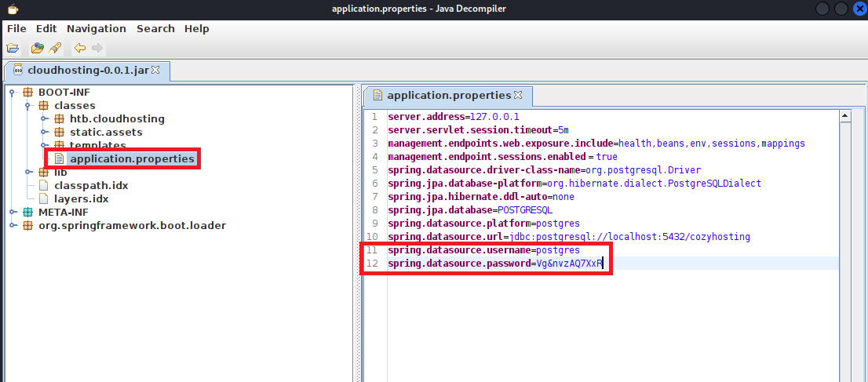This screenshot has width=868, height=382.
Task: Expand the org.springframework.boot.loader node
Action: [x=13, y=226]
